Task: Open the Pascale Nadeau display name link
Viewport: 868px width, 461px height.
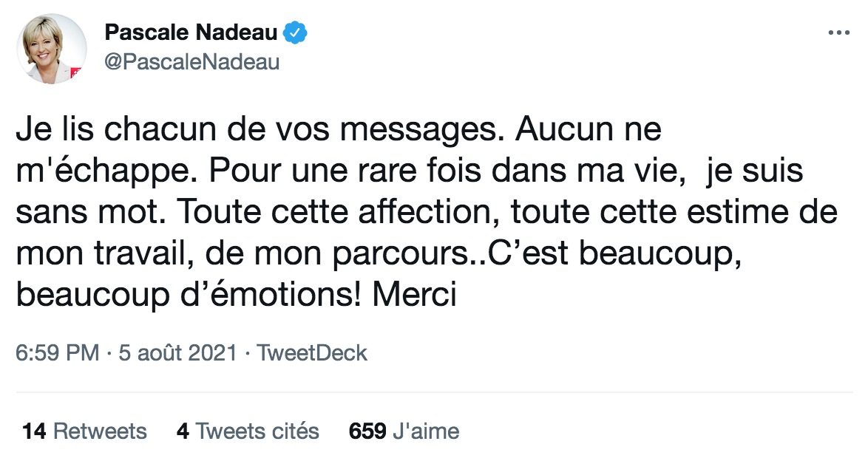Action: (191, 33)
